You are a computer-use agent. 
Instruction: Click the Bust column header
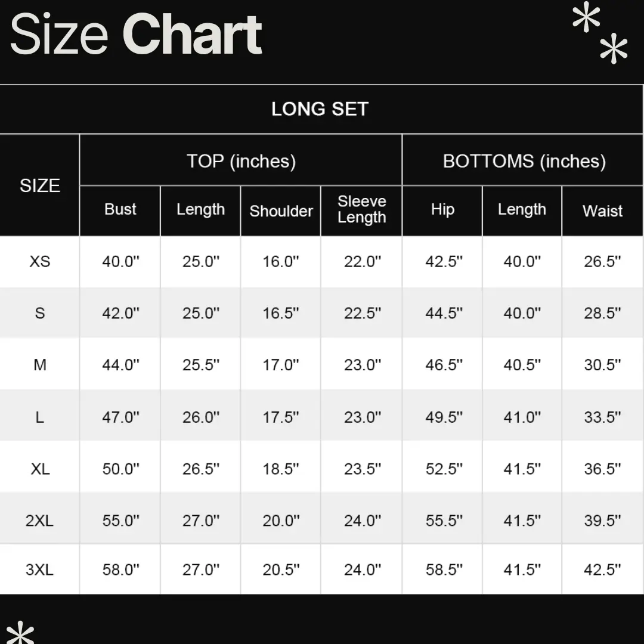(120, 209)
